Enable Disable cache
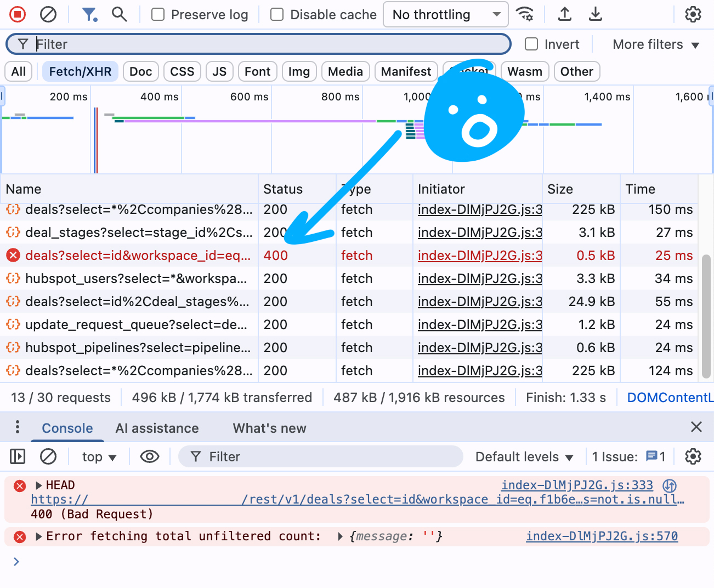 (x=276, y=14)
